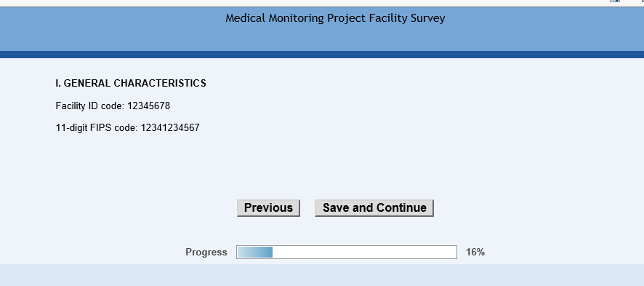Image resolution: width=644 pixels, height=286 pixels.
Task: Select the Facility ID value 12345678
Action: tap(149, 106)
